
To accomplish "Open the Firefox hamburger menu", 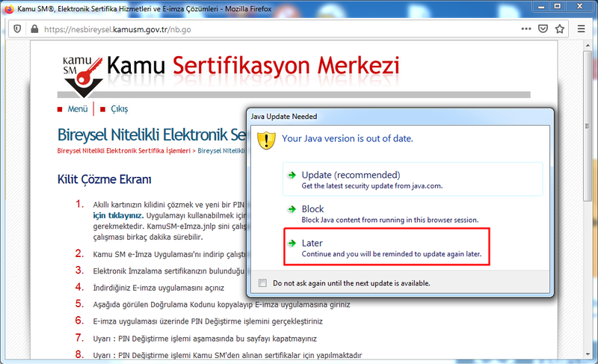I will point(582,30).
